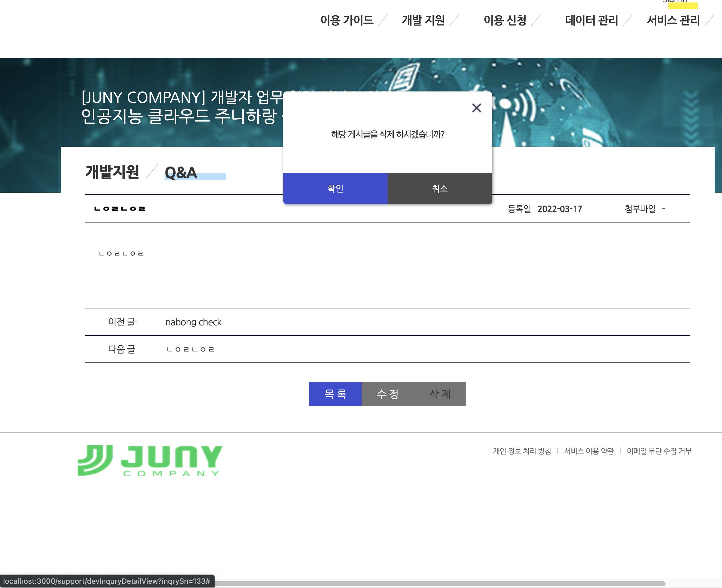Click the 수정 edit button

pyautogui.click(x=388, y=394)
